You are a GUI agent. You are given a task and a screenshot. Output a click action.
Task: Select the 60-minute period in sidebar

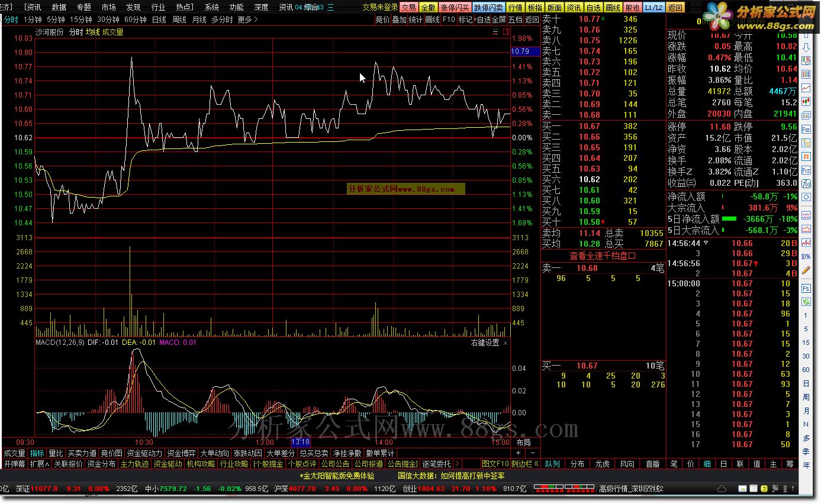[x=806, y=370]
